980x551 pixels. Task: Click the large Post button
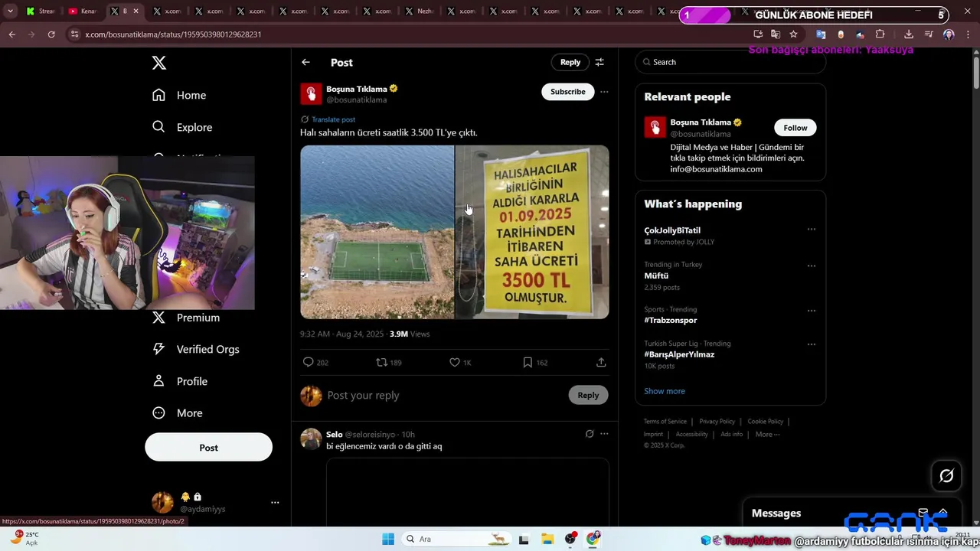point(208,447)
